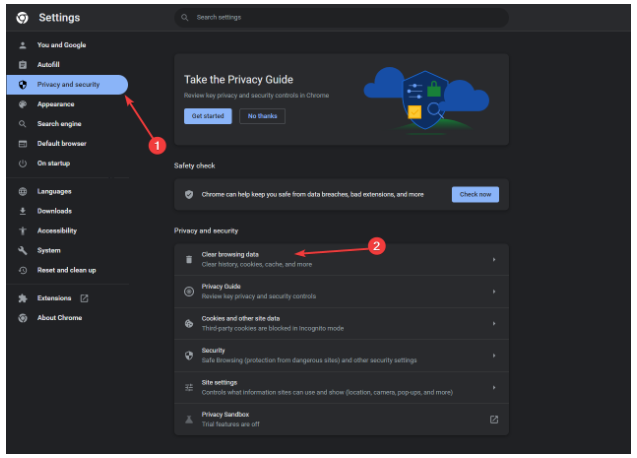637x458 pixels.
Task: Click the Security shield icon in the list
Action: 189,355
